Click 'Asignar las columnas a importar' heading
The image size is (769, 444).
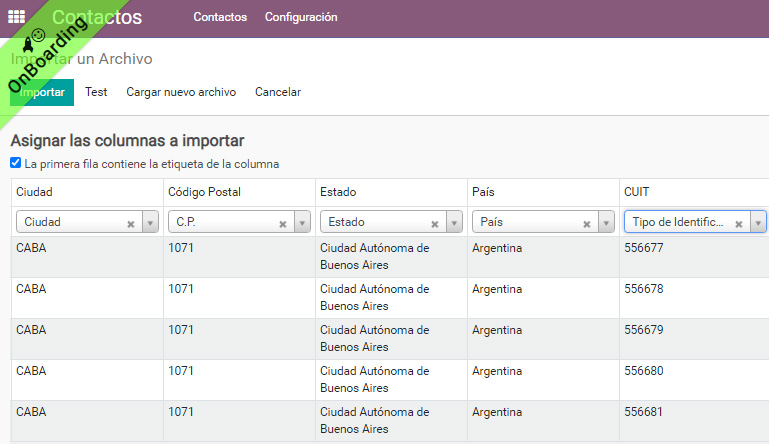[x=128, y=141]
